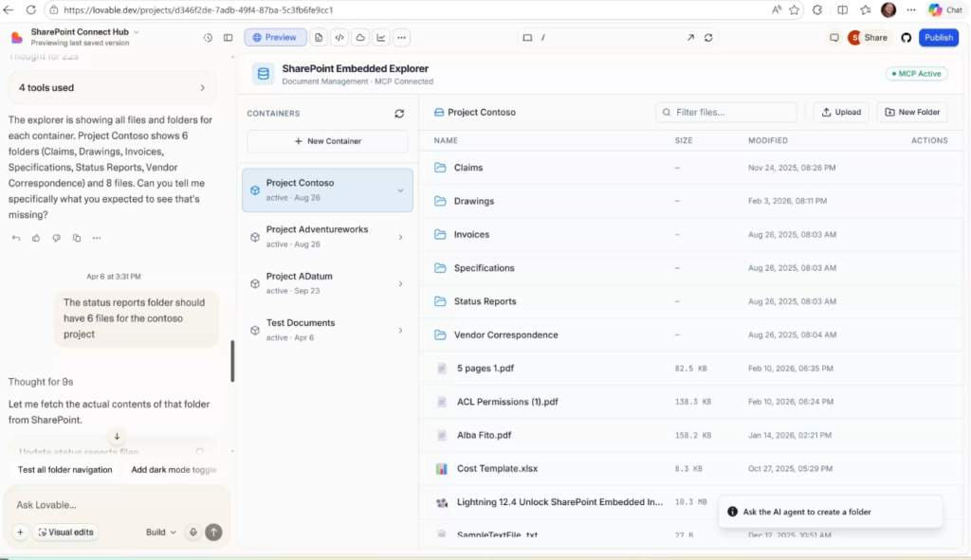Click the blue Publish button
Screen dimensions: 971x560
click(938, 38)
